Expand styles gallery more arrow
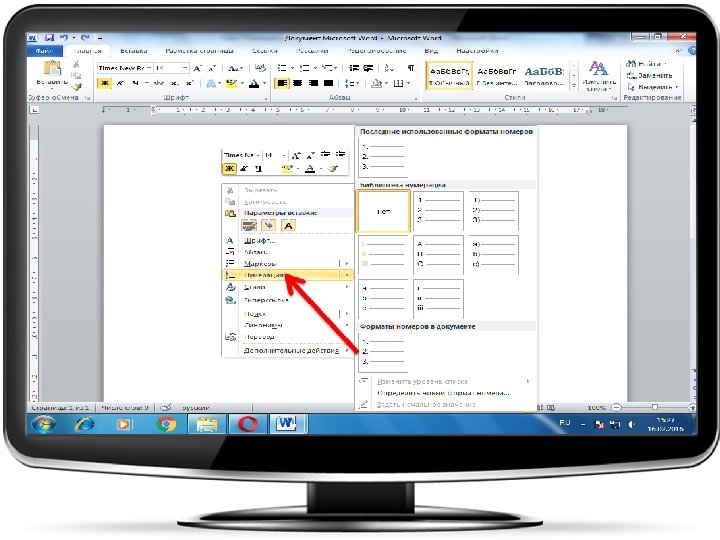The height and width of the screenshot is (540, 720). (574, 85)
